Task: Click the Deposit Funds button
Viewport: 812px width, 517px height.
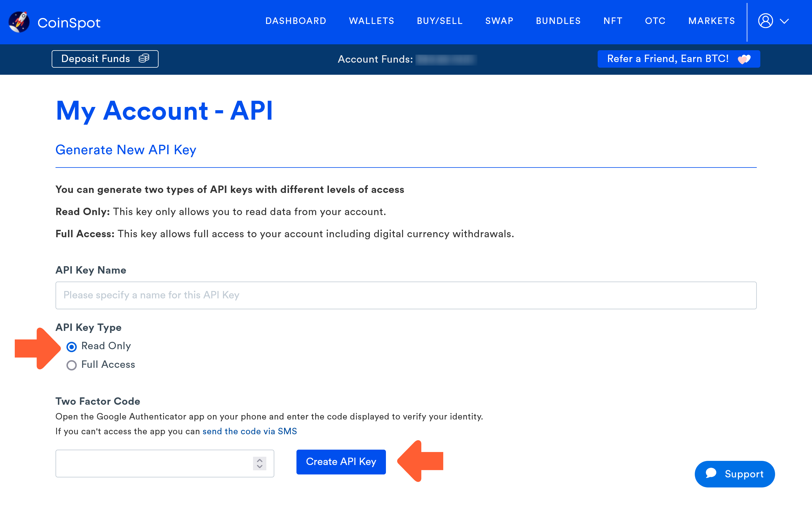Action: [95, 58]
